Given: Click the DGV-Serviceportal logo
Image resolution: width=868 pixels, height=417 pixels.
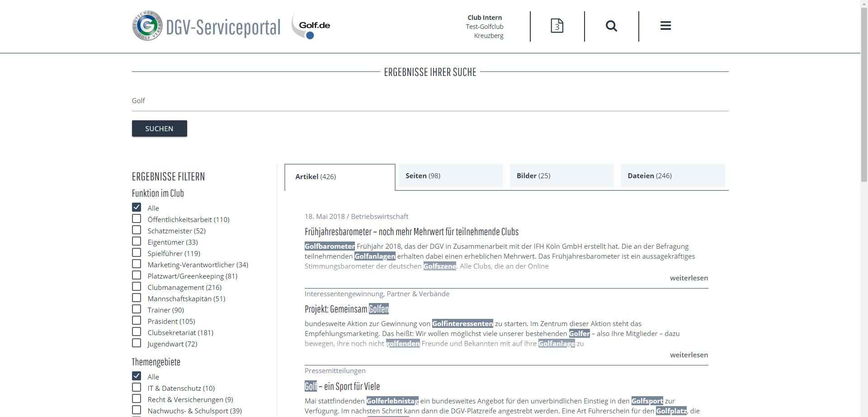Looking at the screenshot, I should (x=206, y=26).
